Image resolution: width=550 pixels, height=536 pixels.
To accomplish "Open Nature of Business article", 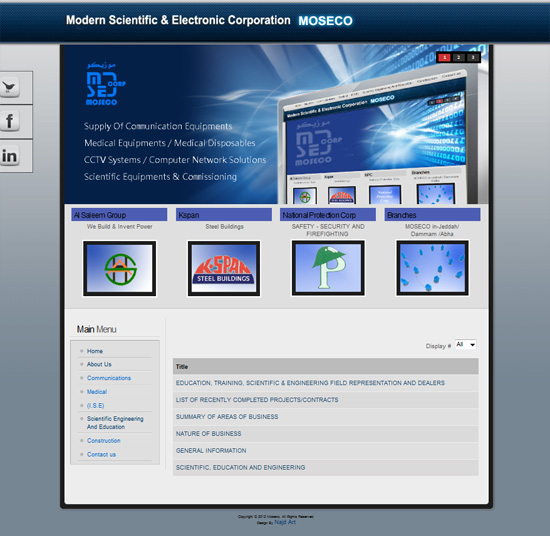I will point(208,434).
